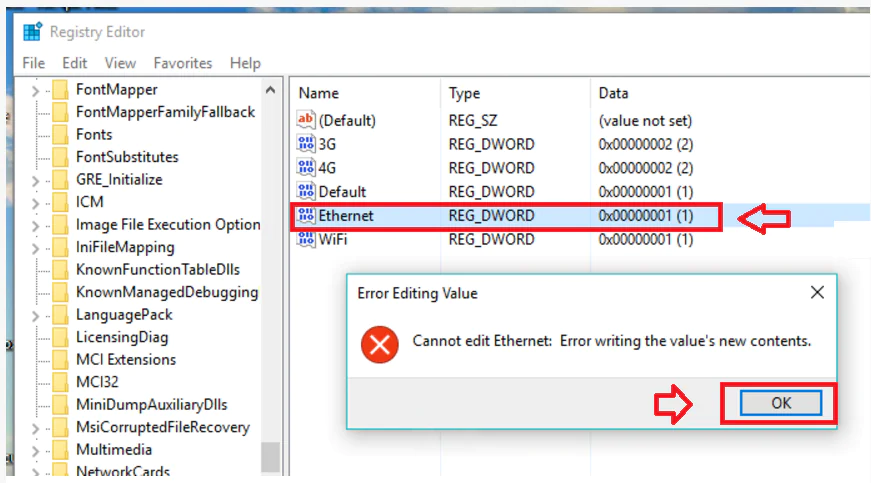
Task: Click the 3G row REG_DWORD type cell
Action: [x=491, y=144]
